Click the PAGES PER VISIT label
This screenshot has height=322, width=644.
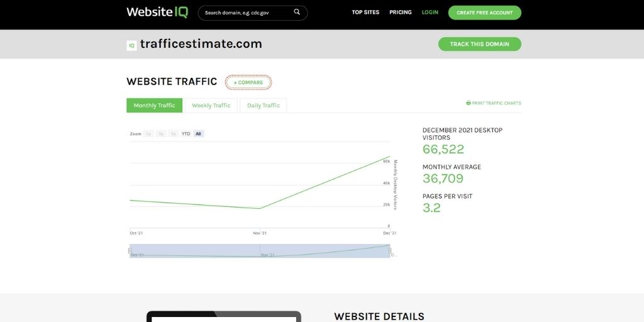pyautogui.click(x=448, y=196)
